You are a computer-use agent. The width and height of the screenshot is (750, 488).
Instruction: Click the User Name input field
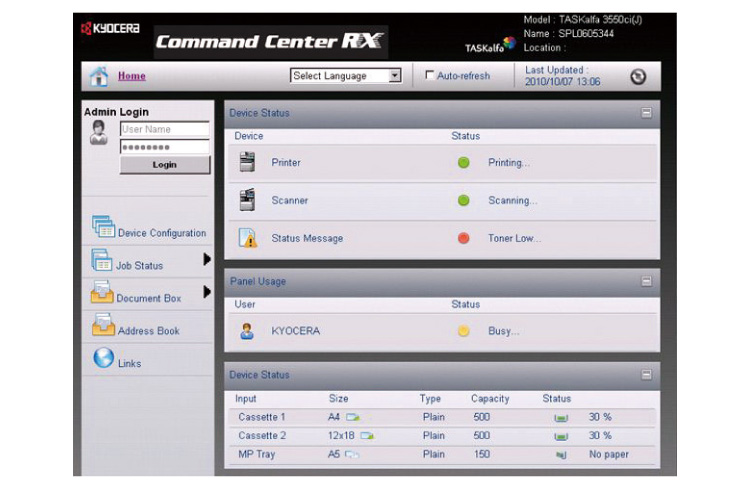click(165, 129)
